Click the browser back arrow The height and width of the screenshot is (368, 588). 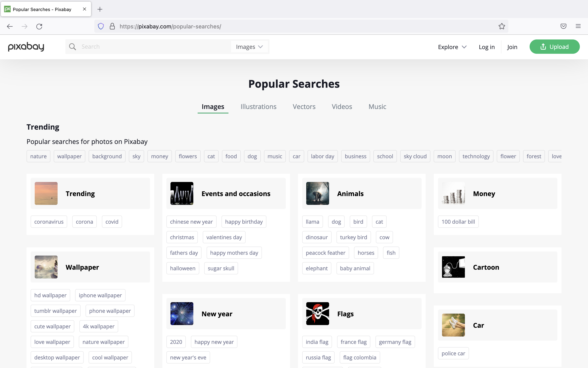10,26
